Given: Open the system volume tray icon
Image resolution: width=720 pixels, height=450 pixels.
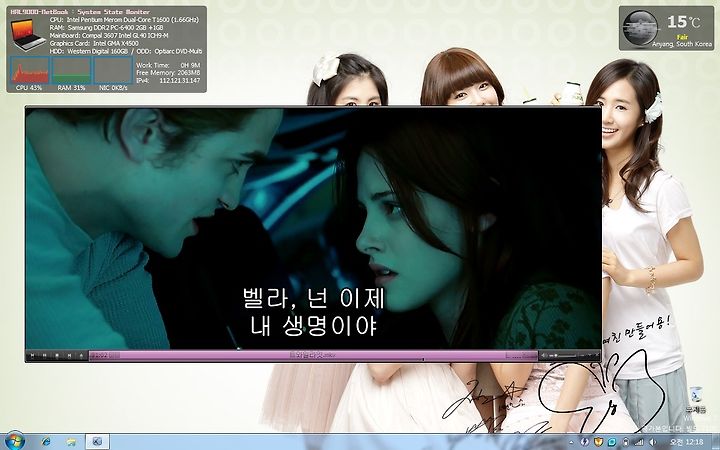Looking at the screenshot, I should pos(652,442).
